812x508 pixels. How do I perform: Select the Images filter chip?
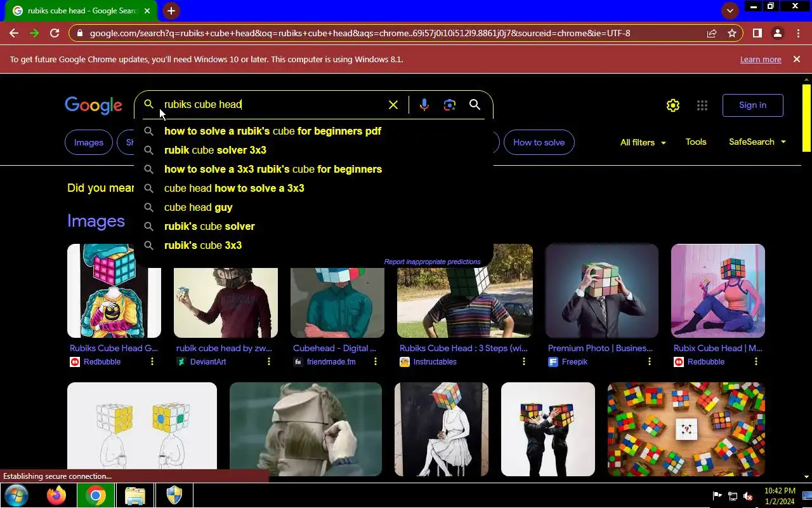(x=89, y=142)
